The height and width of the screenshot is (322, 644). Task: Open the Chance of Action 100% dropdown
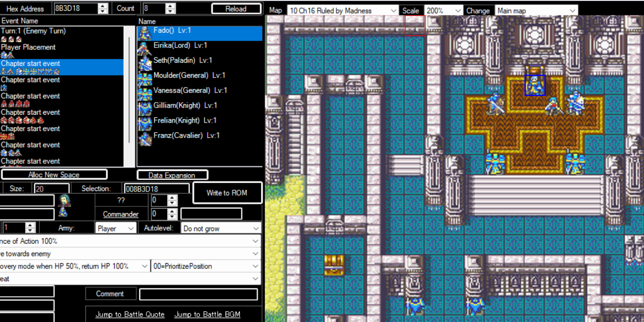click(x=130, y=241)
